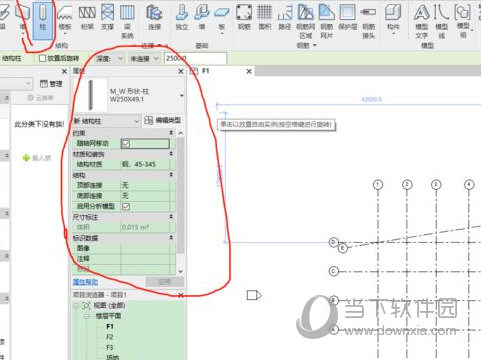Select the Structural Column (柱) tool

(43, 20)
